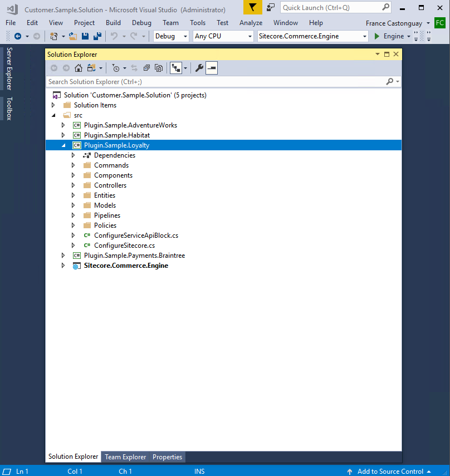Click the Navigate Backward arrow in main toolbar
The height and width of the screenshot is (476, 450).
[18, 36]
